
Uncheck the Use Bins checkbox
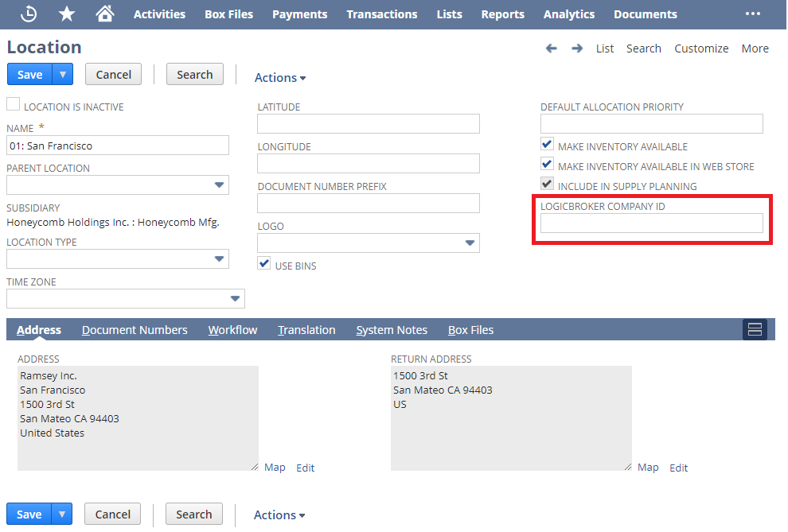point(264,263)
